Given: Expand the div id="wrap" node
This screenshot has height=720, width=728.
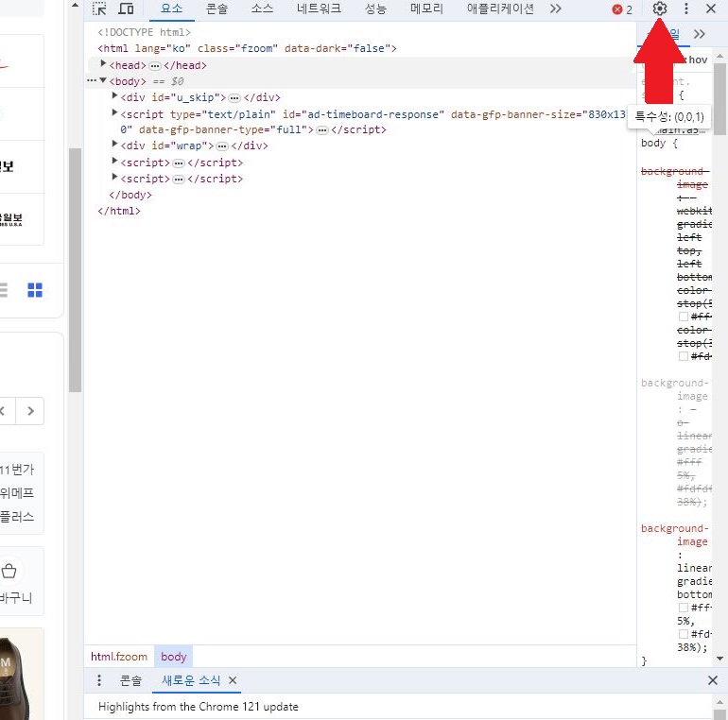Looking at the screenshot, I should [x=115, y=145].
